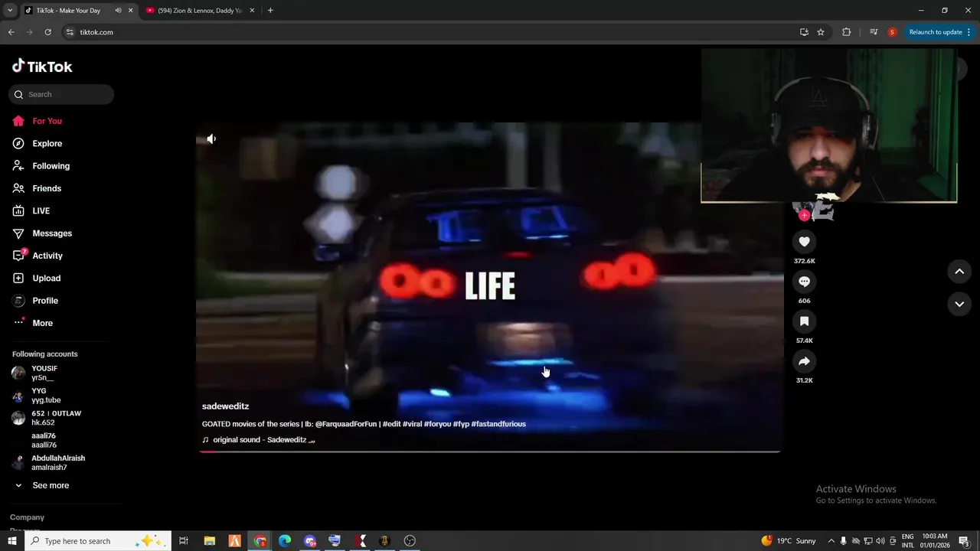The width and height of the screenshot is (980, 551).
Task: Open Chrome profile avatar
Action: coord(892,32)
